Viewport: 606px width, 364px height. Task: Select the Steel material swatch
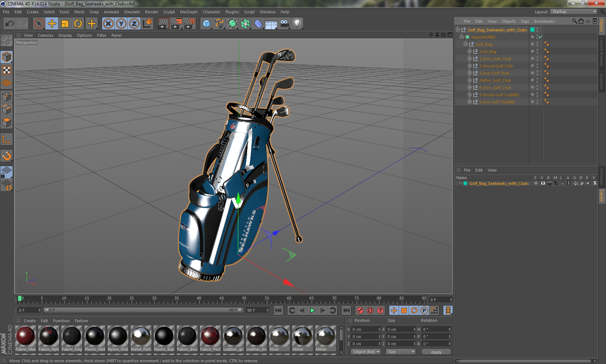point(280,338)
